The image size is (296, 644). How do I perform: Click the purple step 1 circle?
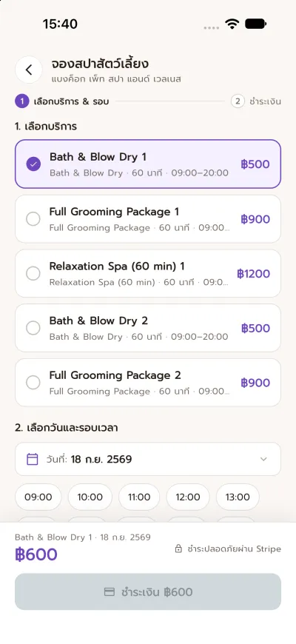[22, 101]
